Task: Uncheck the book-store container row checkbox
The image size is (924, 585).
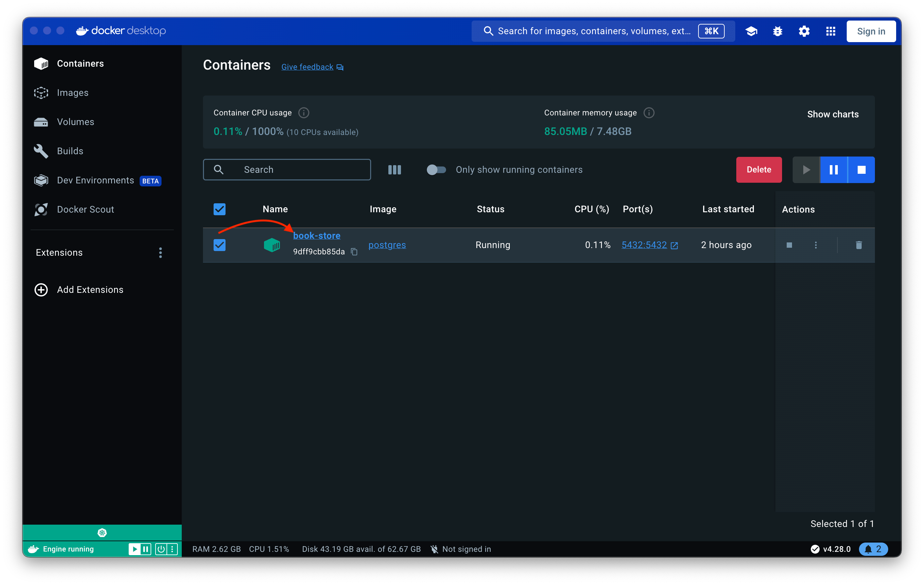Action: (219, 245)
